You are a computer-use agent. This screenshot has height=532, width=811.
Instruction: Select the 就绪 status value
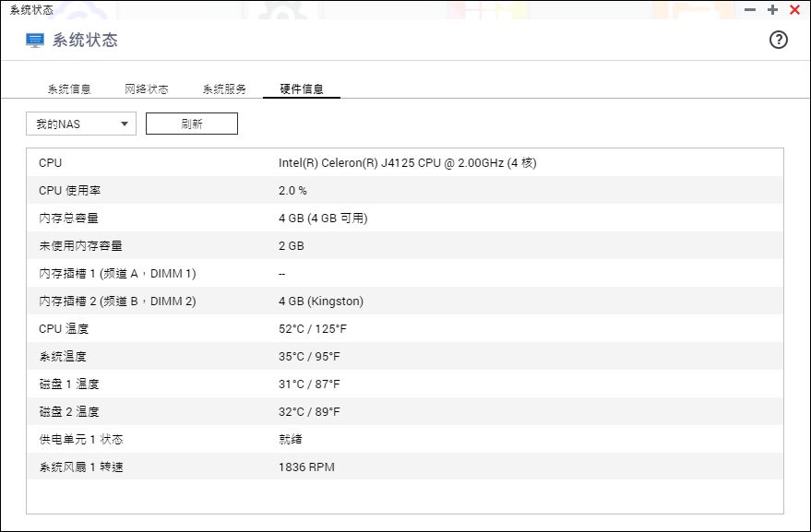(290, 440)
